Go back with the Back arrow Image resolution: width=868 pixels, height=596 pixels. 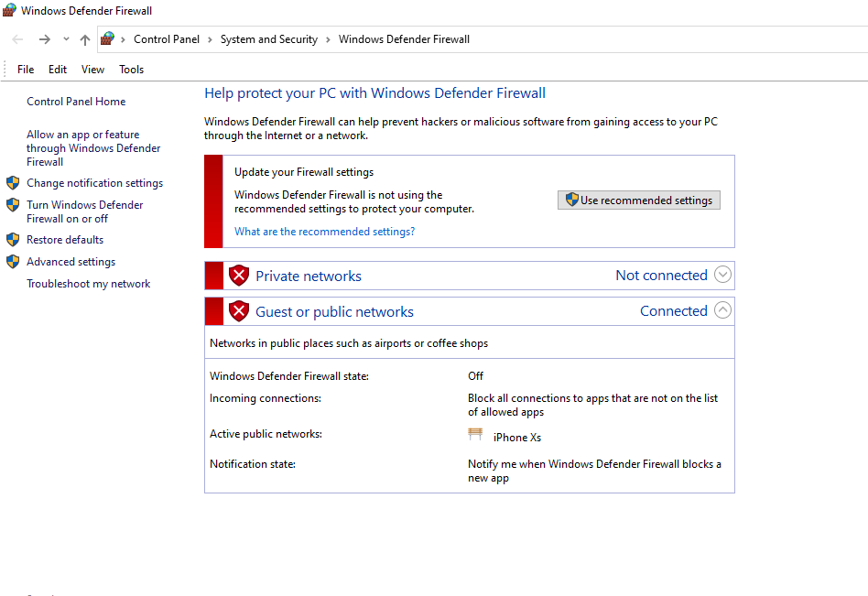point(17,39)
